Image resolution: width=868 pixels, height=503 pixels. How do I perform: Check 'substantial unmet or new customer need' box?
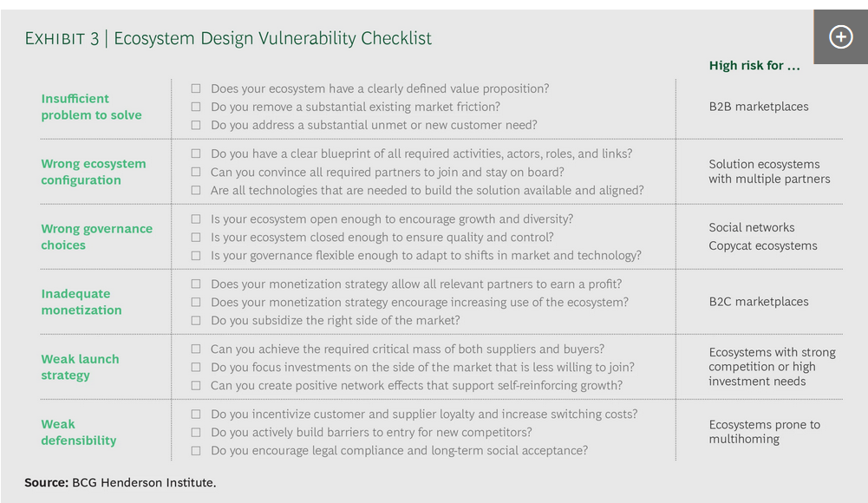coord(196,125)
